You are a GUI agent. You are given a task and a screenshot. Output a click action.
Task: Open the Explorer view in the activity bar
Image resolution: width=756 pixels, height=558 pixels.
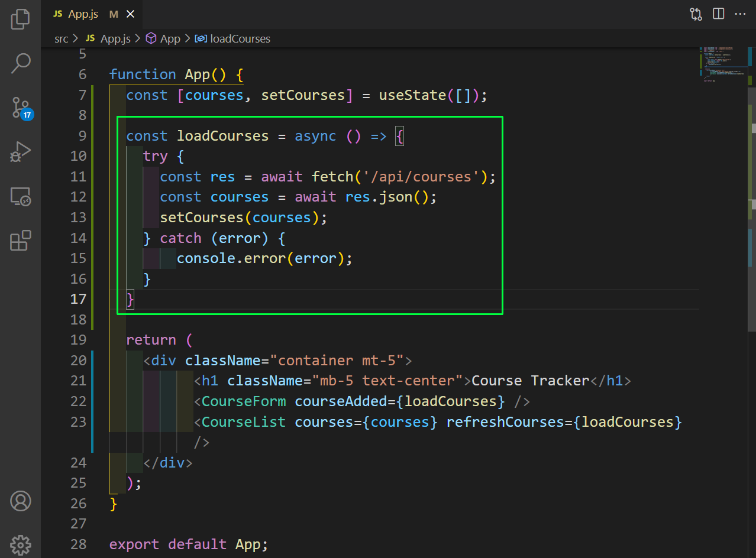[20, 18]
